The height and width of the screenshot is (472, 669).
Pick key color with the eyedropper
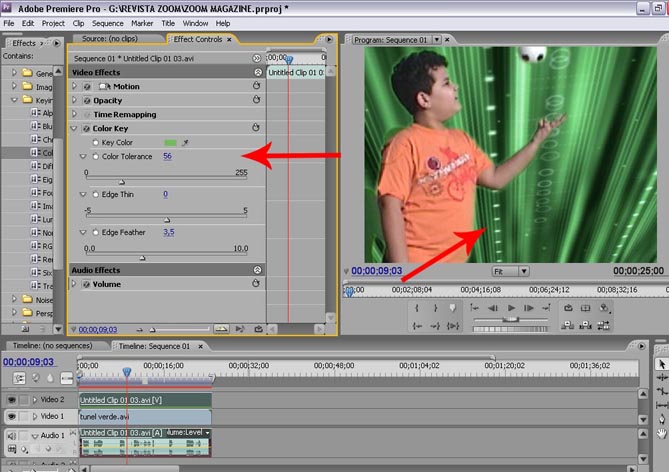185,143
